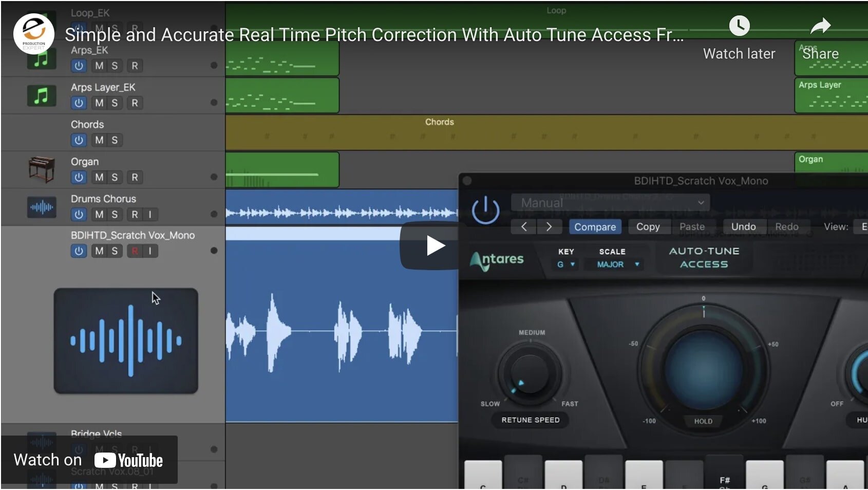The image size is (868, 490).
Task: Solo the Organ track
Action: pyautogui.click(x=115, y=177)
